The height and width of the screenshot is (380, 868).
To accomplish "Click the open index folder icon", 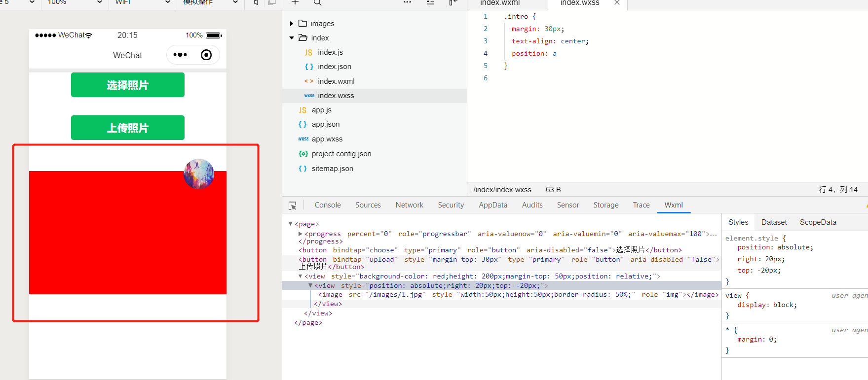I will pyautogui.click(x=303, y=38).
